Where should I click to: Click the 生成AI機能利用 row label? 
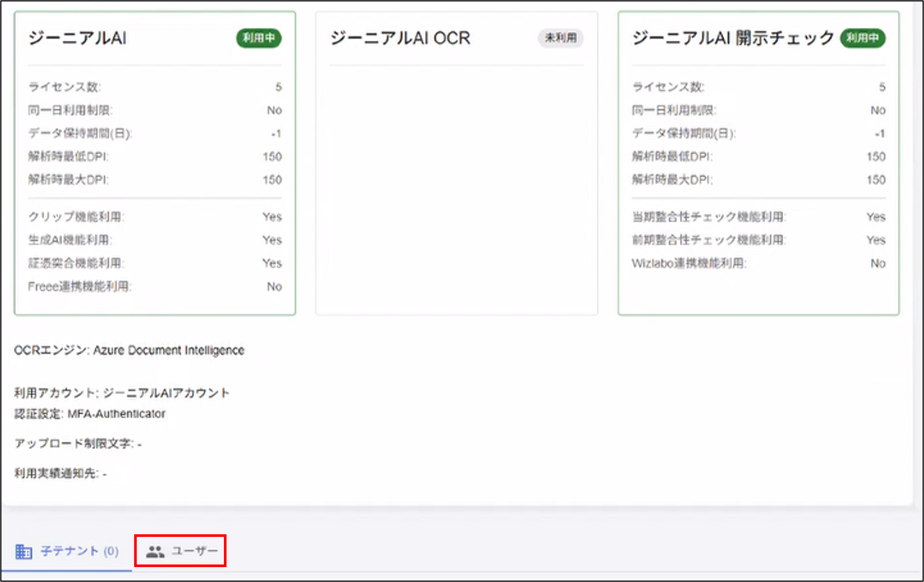(x=70, y=240)
